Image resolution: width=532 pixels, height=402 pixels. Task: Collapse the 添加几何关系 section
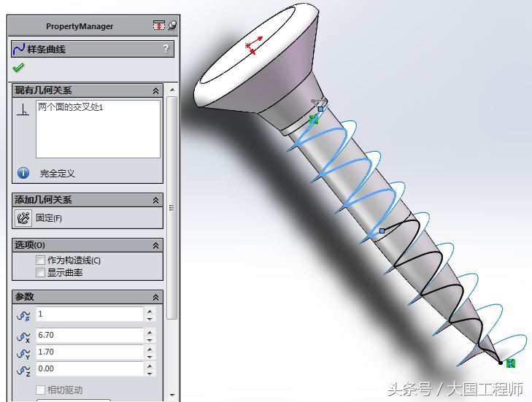(155, 200)
